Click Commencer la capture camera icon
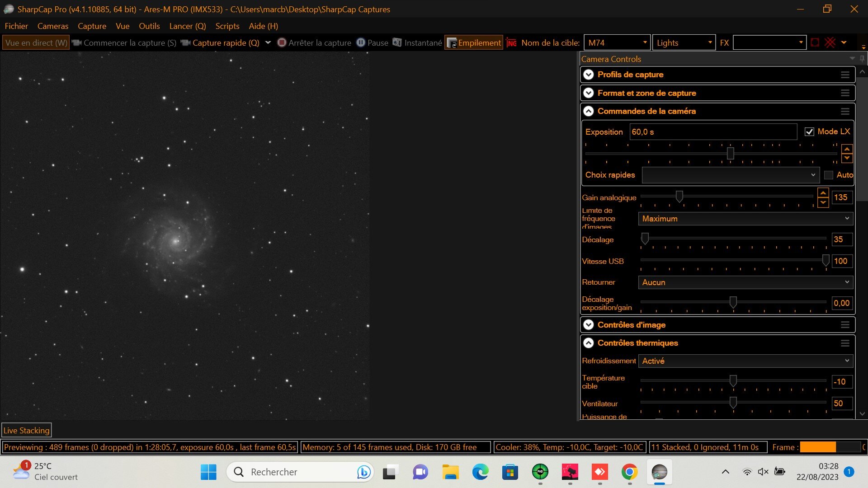868x488 pixels. [x=76, y=42]
